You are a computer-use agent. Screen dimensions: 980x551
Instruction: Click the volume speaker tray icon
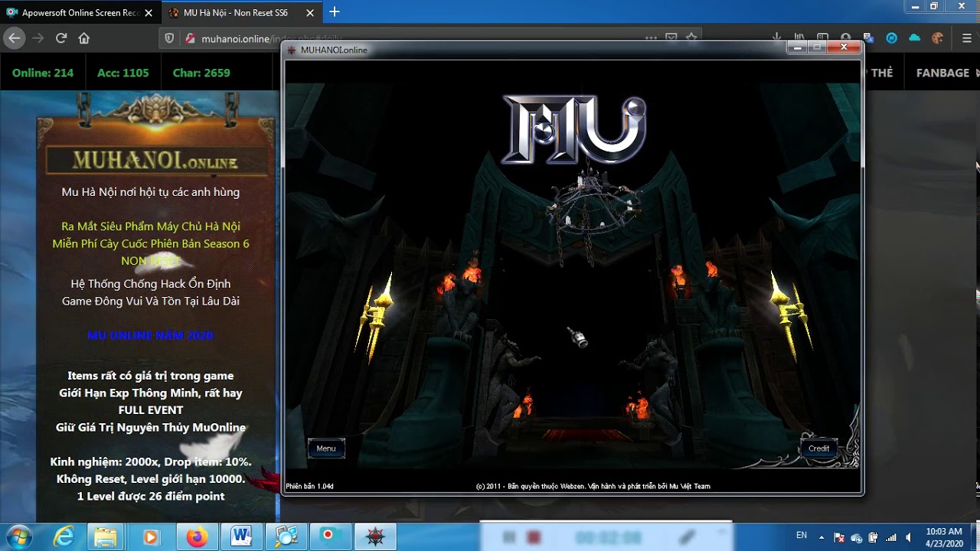click(908, 537)
